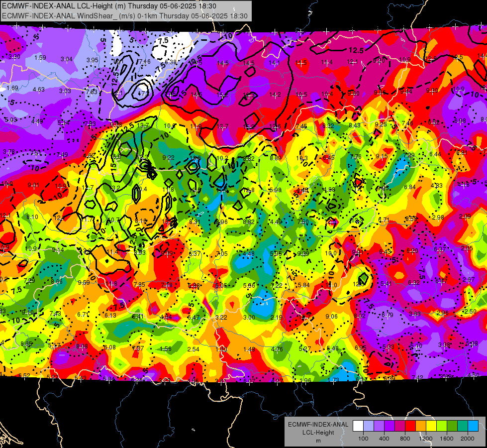Click the wind shear value 7.05
The height and width of the screenshot is (448, 487).
click(222, 253)
